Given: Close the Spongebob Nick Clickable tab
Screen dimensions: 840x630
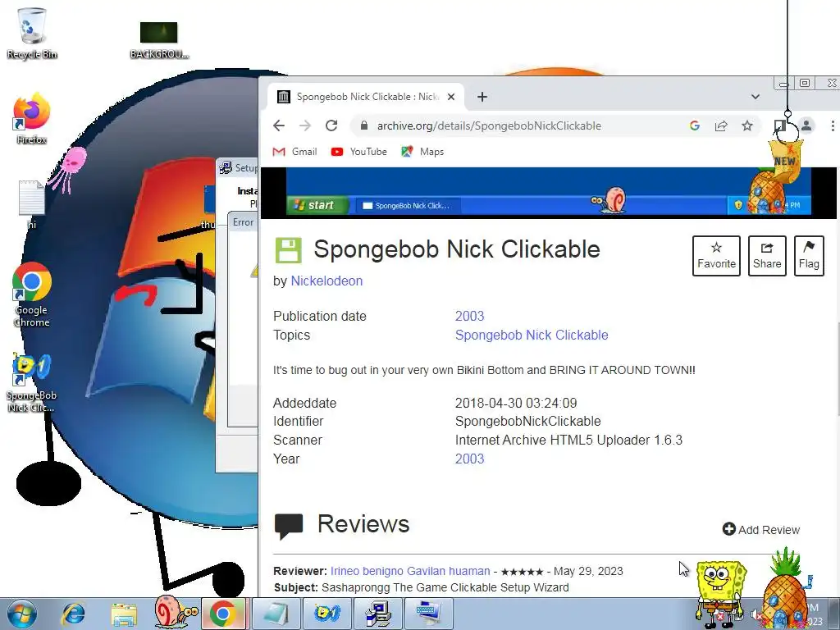Looking at the screenshot, I should [x=451, y=97].
